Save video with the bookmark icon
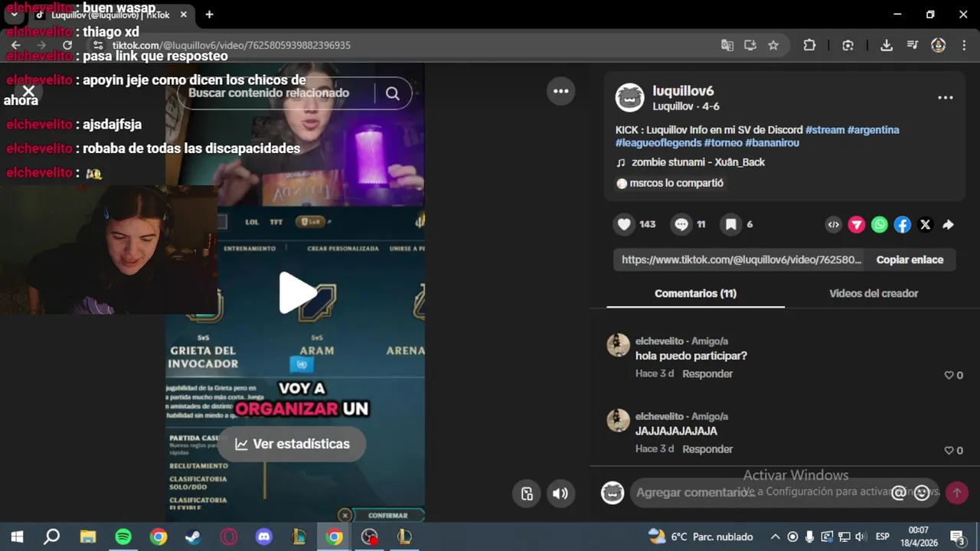 [x=731, y=224]
